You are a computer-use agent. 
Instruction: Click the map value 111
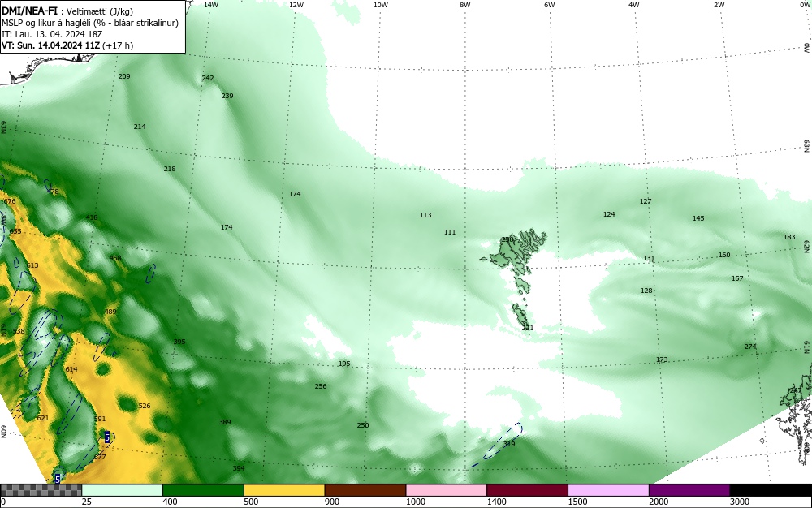450,232
